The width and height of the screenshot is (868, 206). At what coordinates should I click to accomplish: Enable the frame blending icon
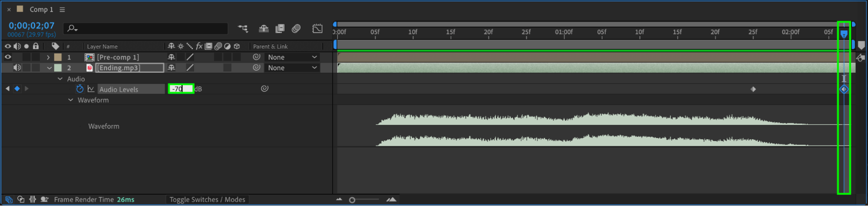[x=280, y=29]
